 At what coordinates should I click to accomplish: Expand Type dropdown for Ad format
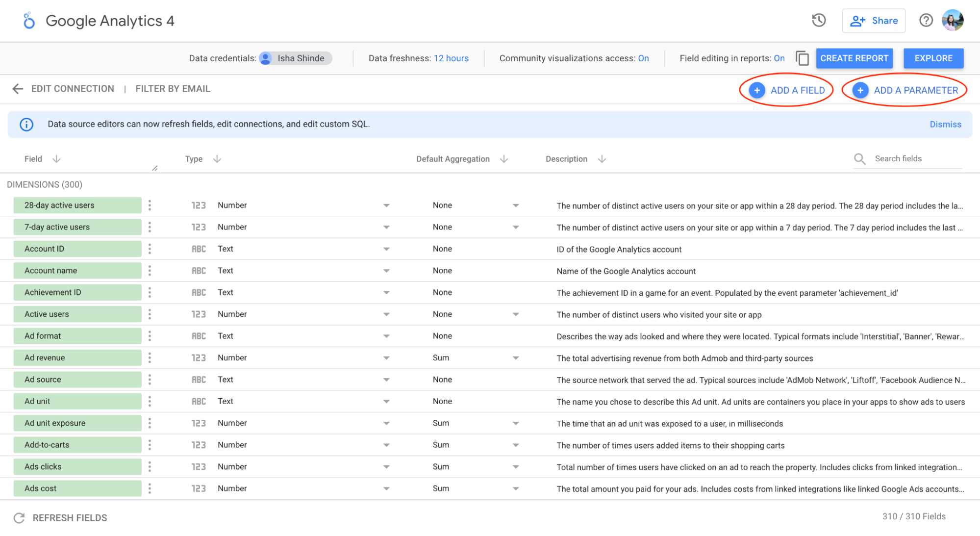tap(386, 336)
